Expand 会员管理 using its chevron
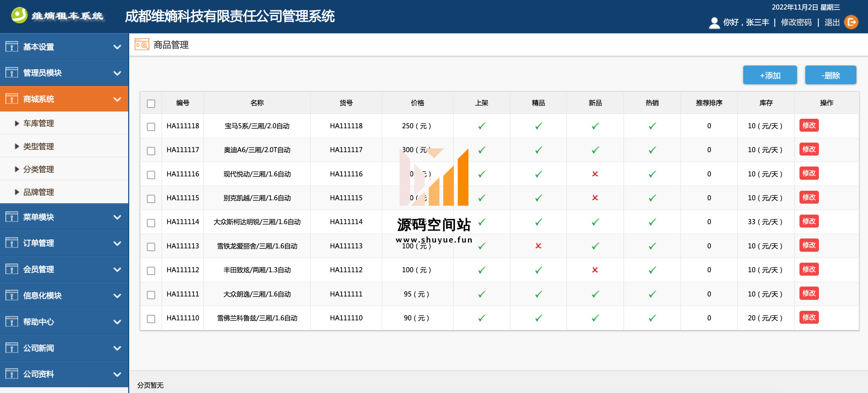Screen dimensions: 868x393 click(117, 270)
